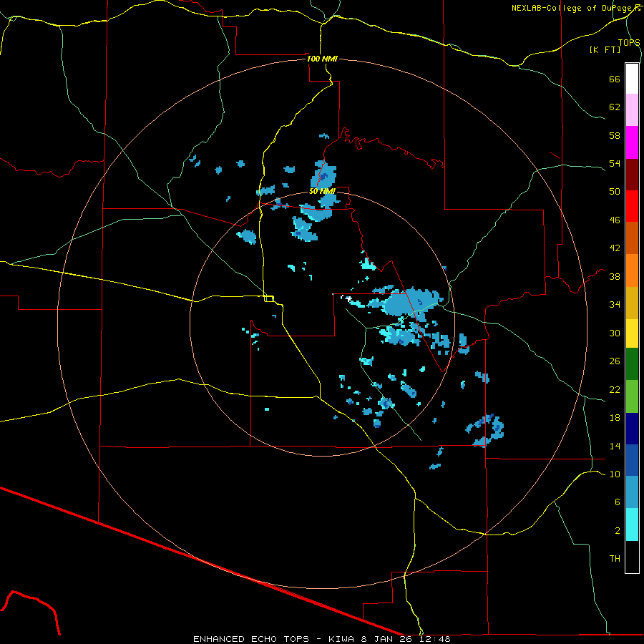Click the legend value "6"

click(618, 502)
